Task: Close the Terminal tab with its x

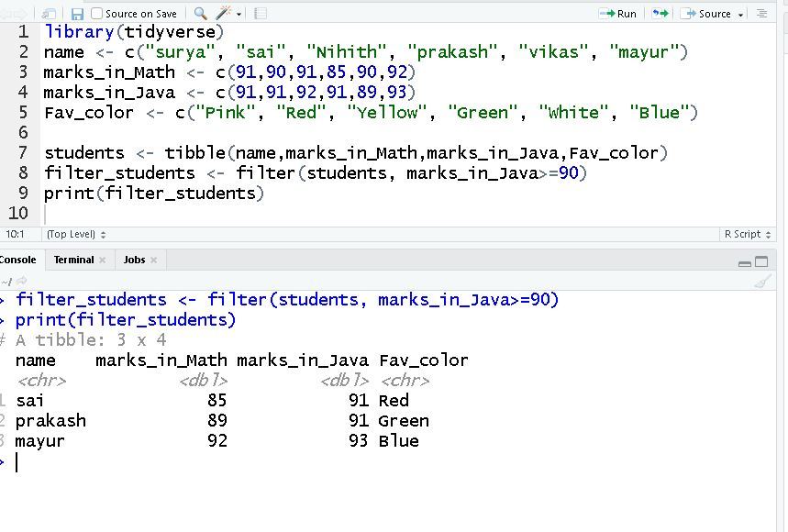Action: pyautogui.click(x=103, y=260)
